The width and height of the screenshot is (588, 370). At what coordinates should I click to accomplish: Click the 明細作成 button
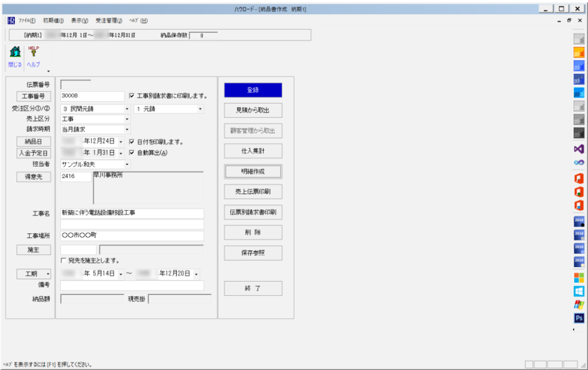253,171
